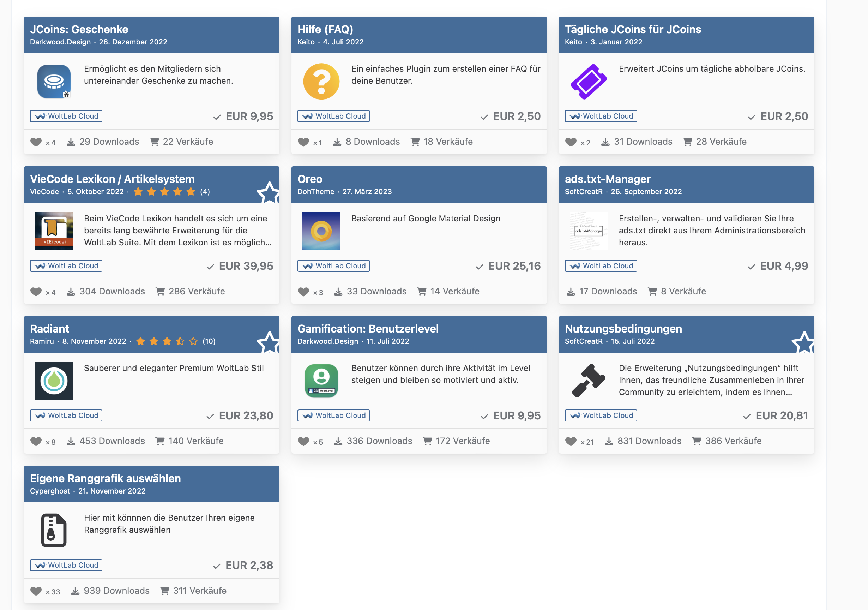The height and width of the screenshot is (610, 868).
Task: Click the JCoins: Geschenke coin icon
Action: 54,81
